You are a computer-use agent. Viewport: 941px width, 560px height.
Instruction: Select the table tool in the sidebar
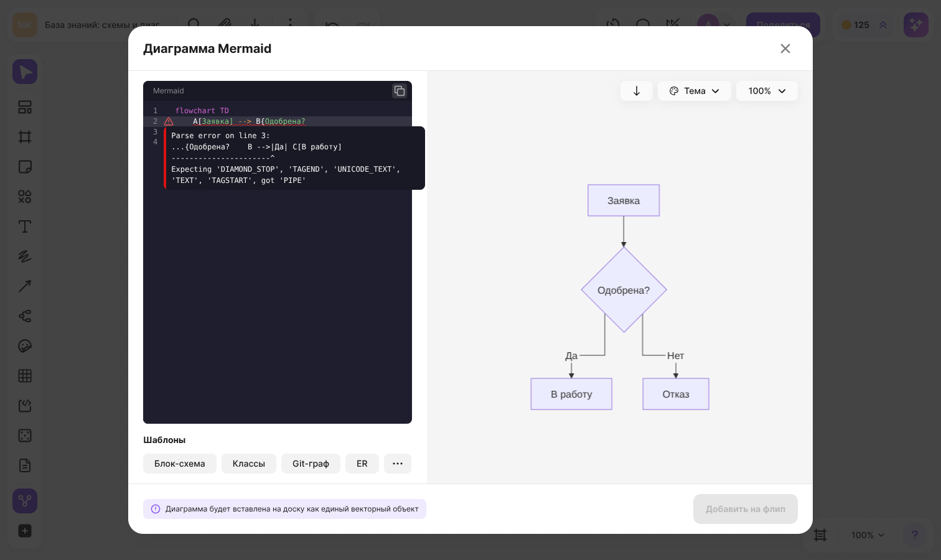tap(25, 376)
